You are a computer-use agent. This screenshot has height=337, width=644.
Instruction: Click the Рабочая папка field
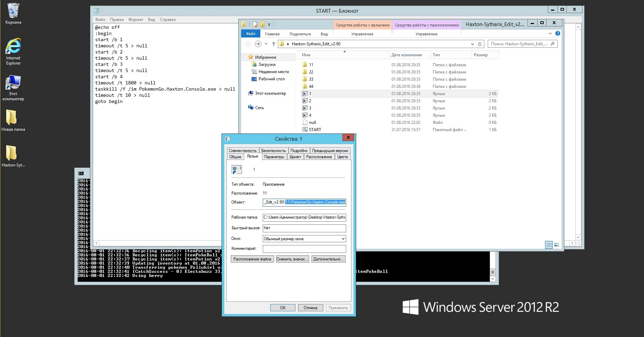tap(304, 217)
